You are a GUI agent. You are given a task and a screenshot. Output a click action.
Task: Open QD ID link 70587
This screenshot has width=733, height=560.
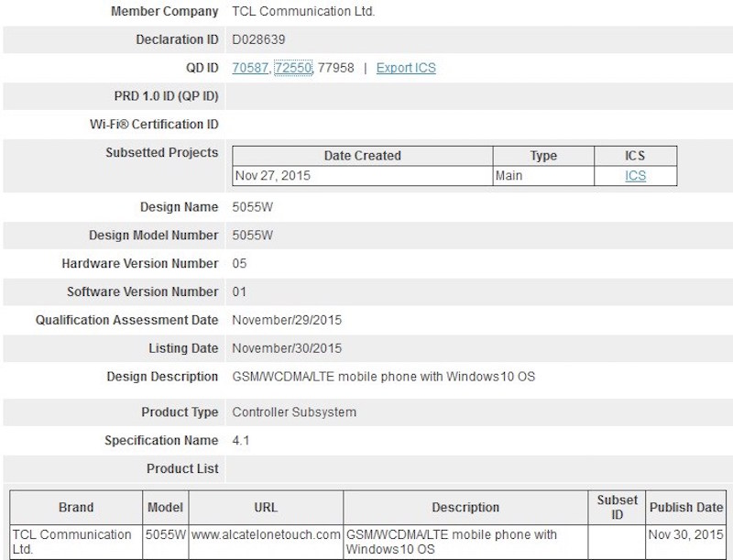click(x=250, y=68)
